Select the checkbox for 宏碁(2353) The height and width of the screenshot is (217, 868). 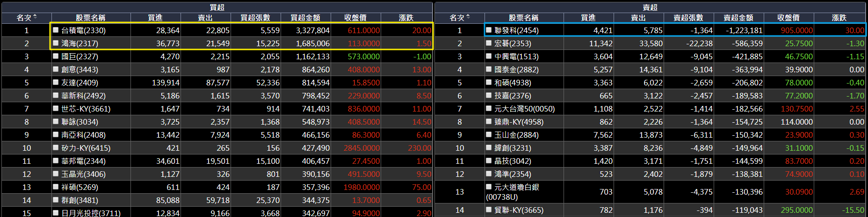489,43
